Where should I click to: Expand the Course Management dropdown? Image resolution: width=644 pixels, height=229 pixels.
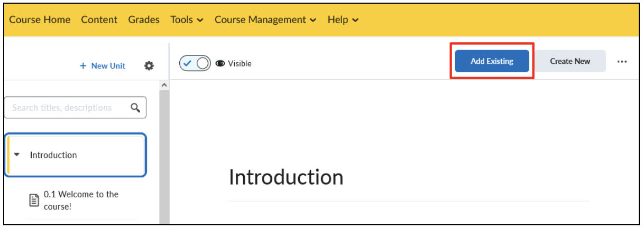pyautogui.click(x=265, y=20)
